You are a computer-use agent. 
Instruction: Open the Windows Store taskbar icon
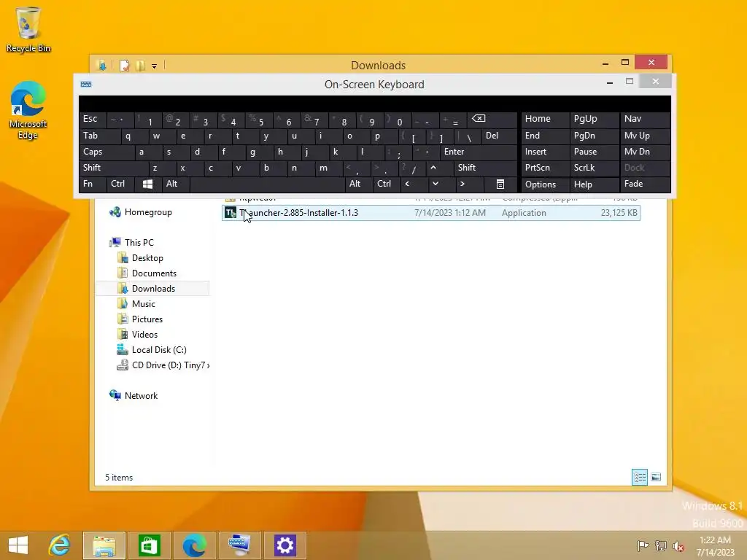tap(149, 545)
